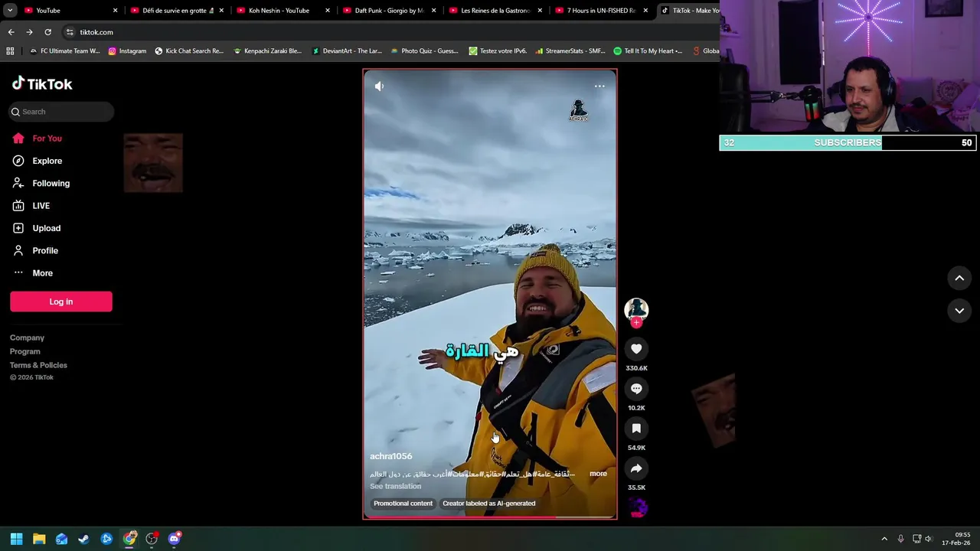Bookmark the video to favorites
Viewport: 980px width, 551px height.
pyautogui.click(x=636, y=429)
